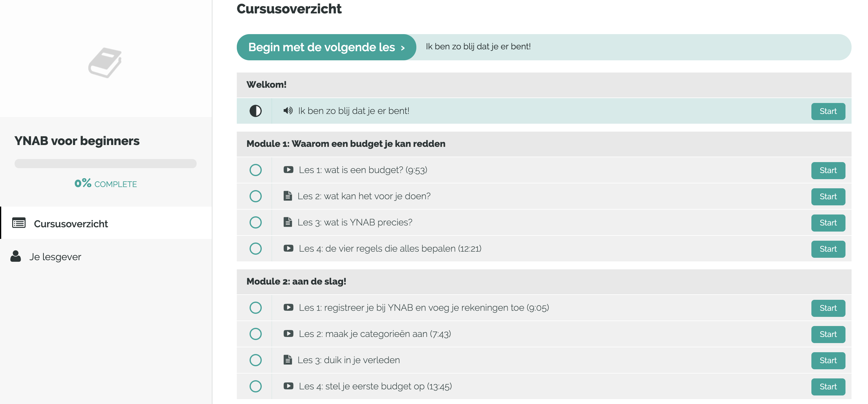The width and height of the screenshot is (868, 404).
Task: Open lesson title 'Les 4: stel je eerste budget op'
Action: coord(375,386)
